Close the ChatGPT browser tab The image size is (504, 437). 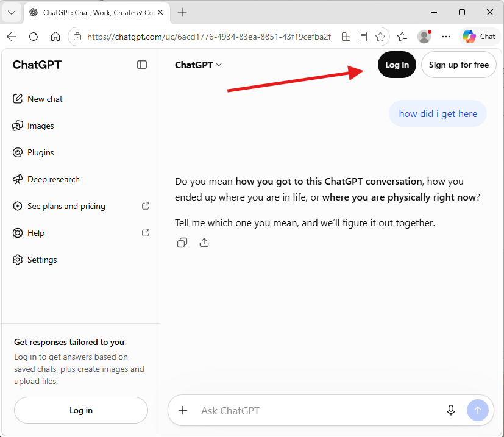pyautogui.click(x=160, y=13)
